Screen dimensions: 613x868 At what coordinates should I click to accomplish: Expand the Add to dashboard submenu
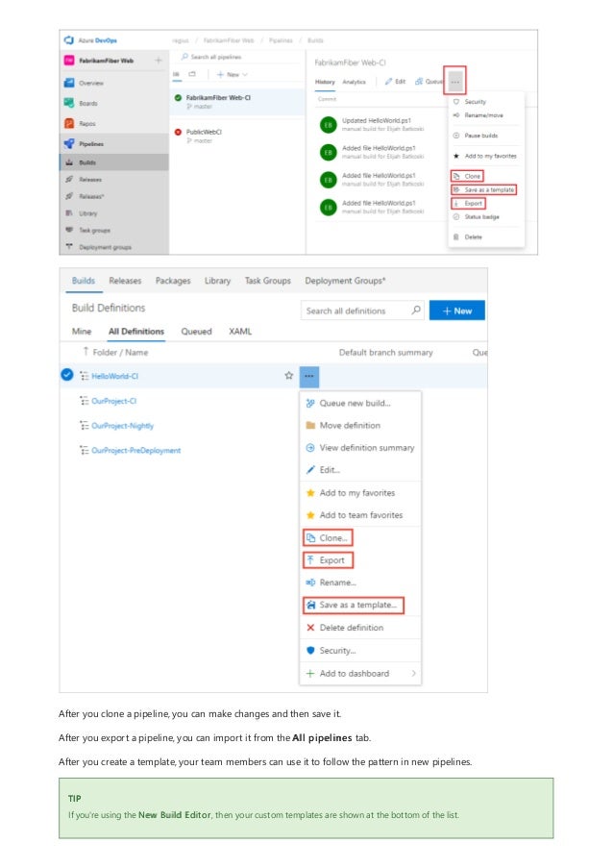(x=360, y=673)
